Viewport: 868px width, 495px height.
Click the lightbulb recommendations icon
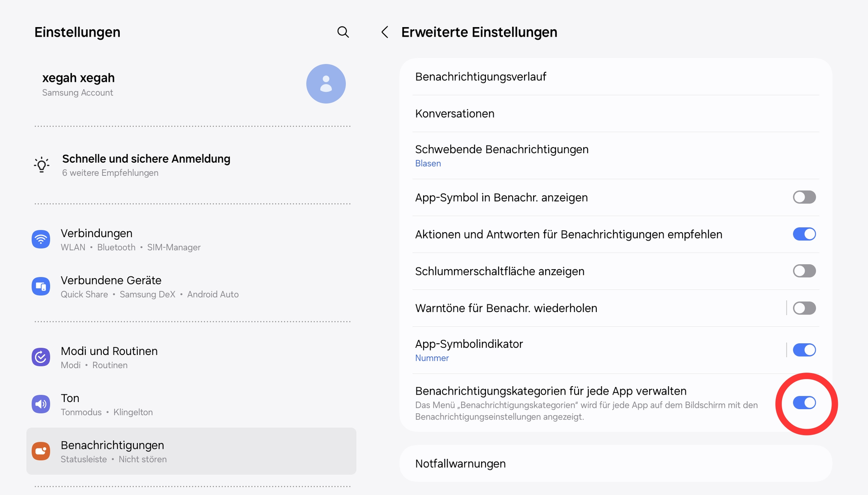pos(42,165)
